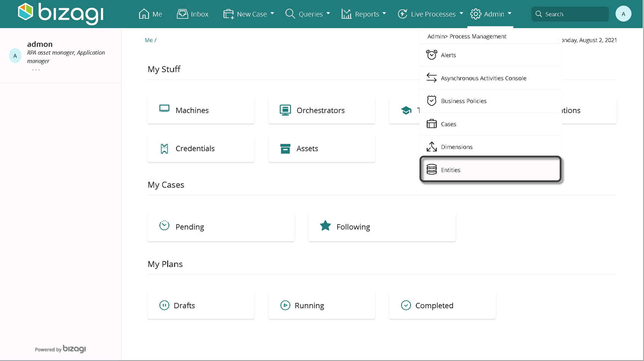Click the Completed checkmark icon

(x=406, y=305)
